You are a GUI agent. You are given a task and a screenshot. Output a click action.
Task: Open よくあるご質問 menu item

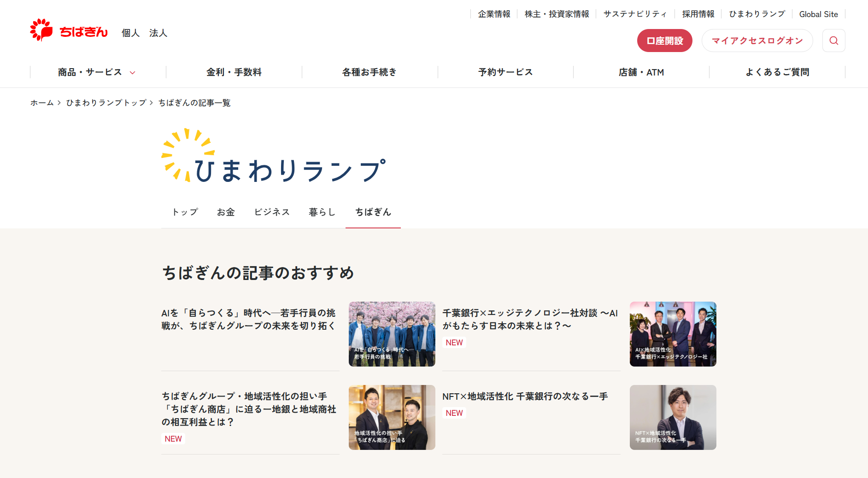(777, 72)
